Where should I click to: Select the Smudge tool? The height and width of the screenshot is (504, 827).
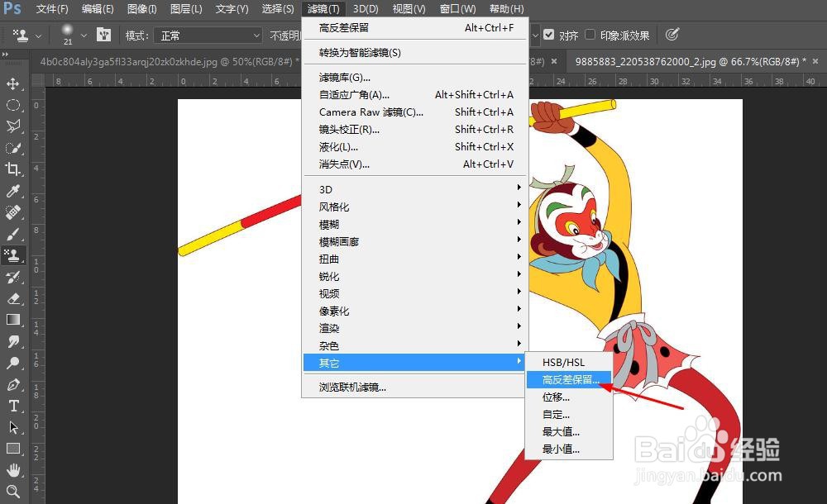click(12, 341)
